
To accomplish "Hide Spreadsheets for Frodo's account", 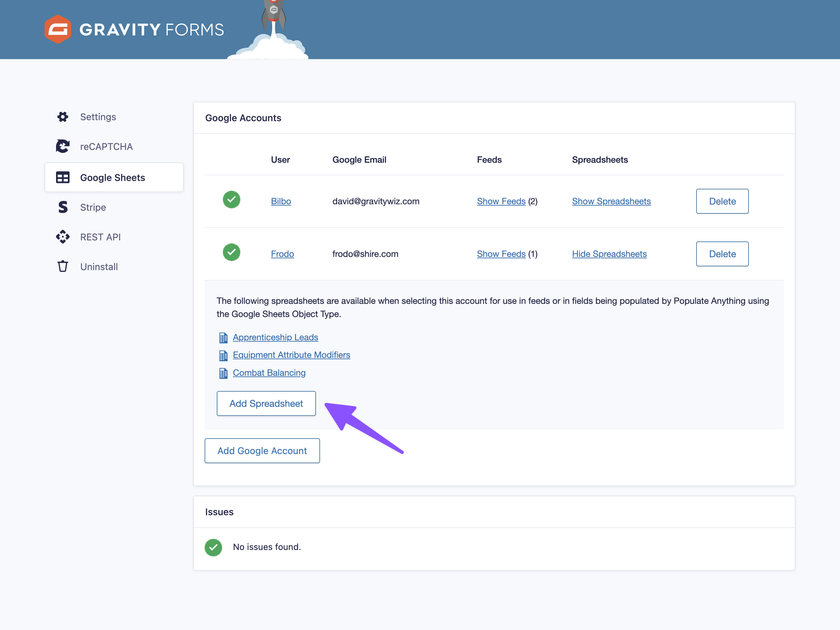I will 609,254.
